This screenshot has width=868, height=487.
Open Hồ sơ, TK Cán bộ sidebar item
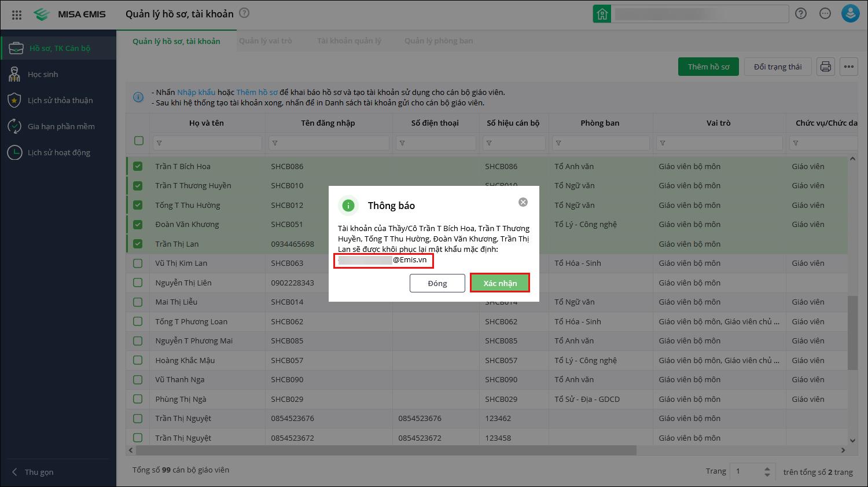(x=58, y=48)
